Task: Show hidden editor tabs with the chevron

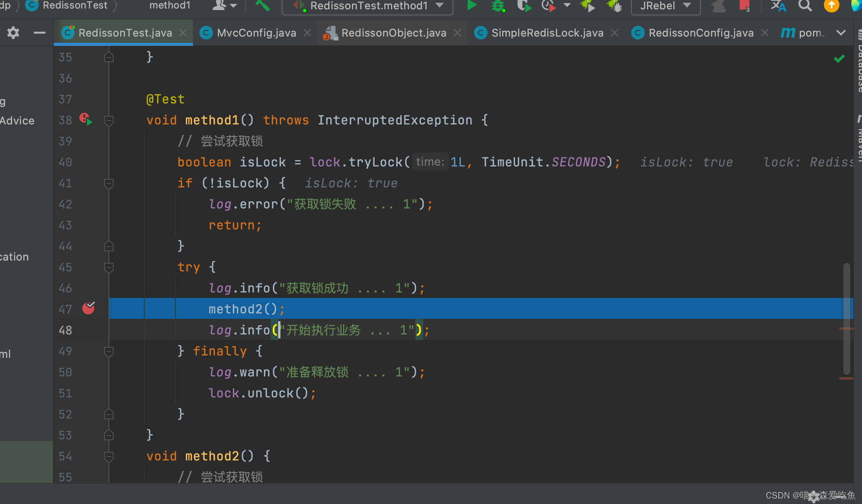Action: click(841, 33)
